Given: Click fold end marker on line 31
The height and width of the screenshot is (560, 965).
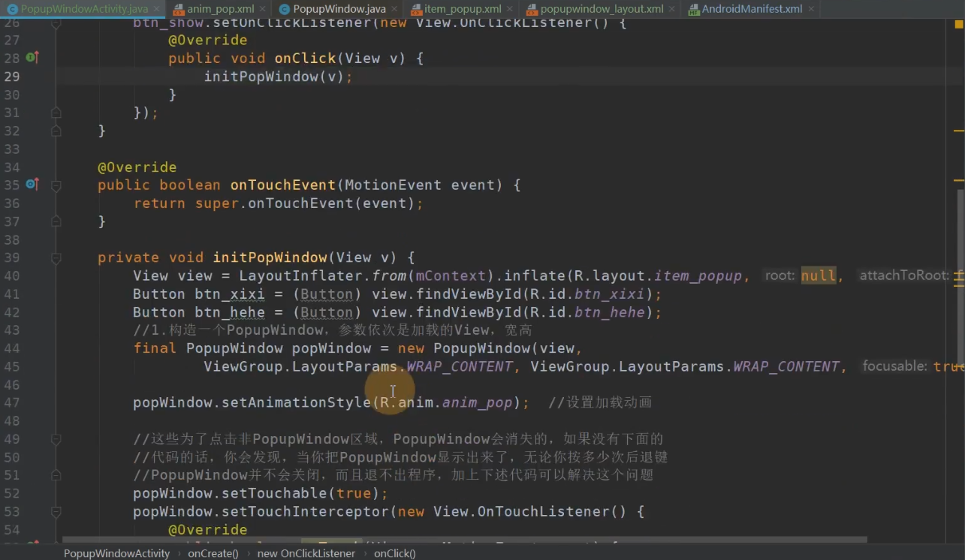Looking at the screenshot, I should [56, 113].
